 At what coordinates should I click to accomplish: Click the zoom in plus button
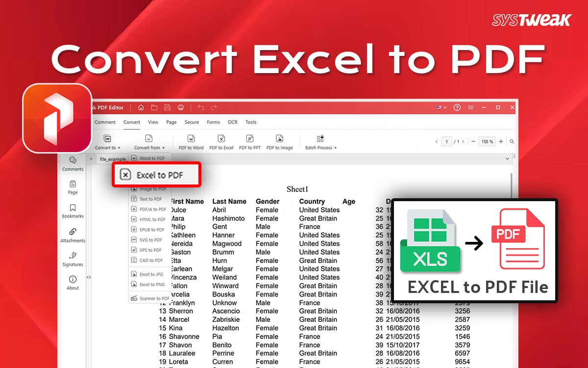pyautogui.click(x=501, y=141)
